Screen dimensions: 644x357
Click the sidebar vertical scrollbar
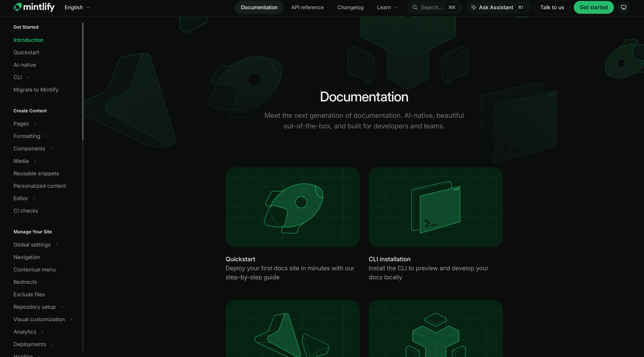[83, 82]
